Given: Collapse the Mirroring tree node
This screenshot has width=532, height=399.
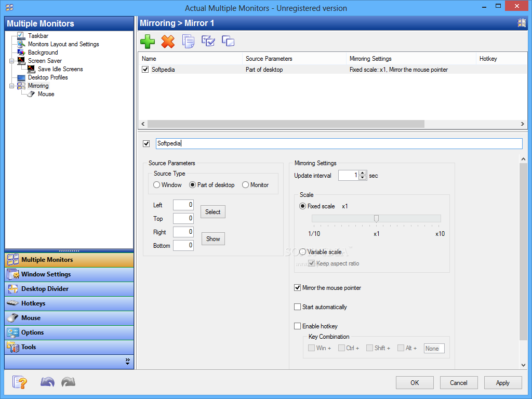Looking at the screenshot, I should click(x=11, y=86).
